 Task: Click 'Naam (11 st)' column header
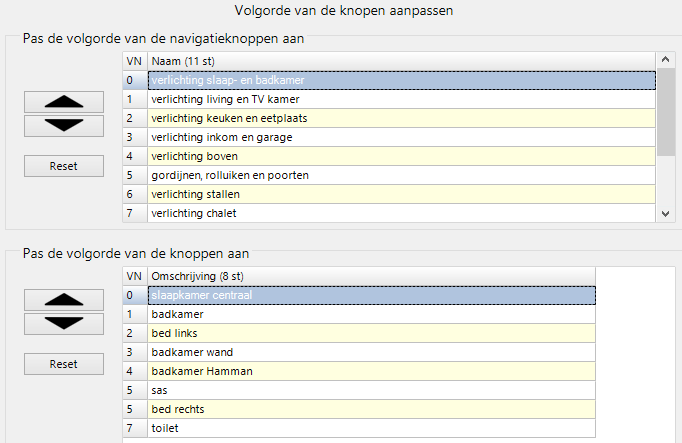401,61
